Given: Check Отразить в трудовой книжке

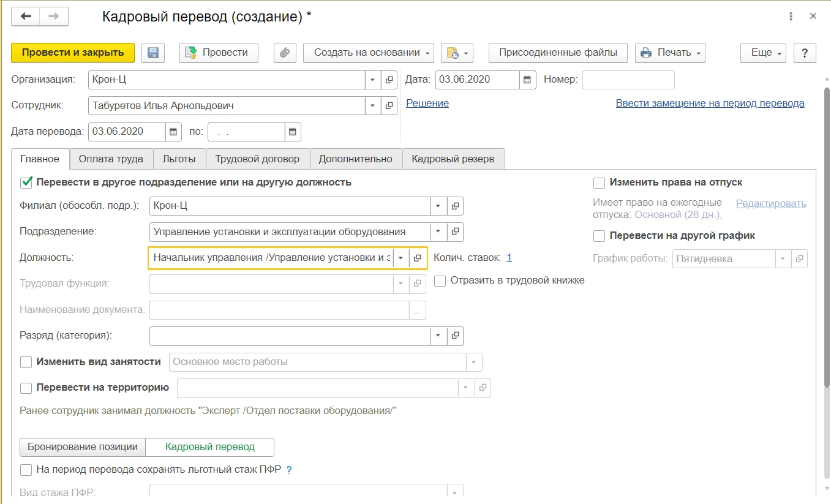Looking at the screenshot, I should [x=440, y=280].
